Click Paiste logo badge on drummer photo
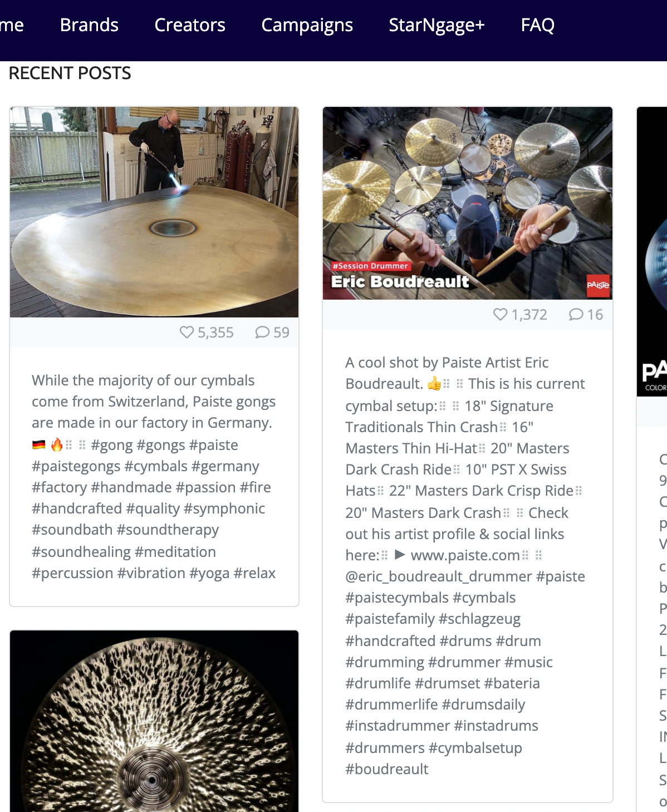 [x=598, y=285]
